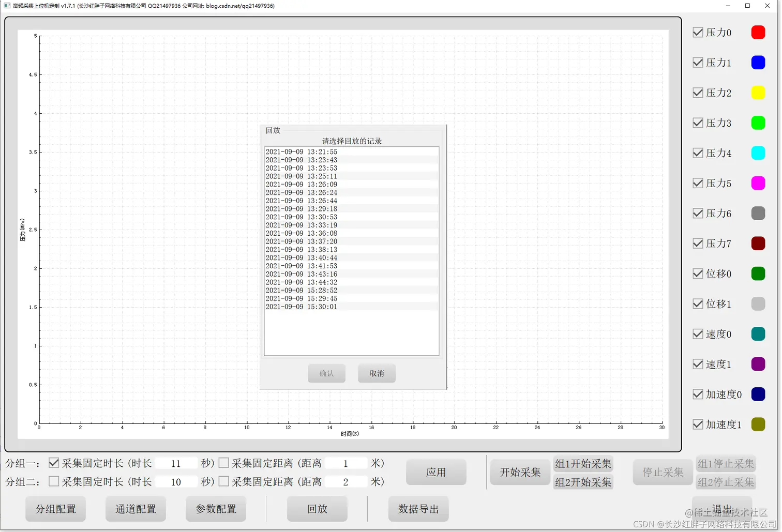Viewport: 782px width, 532px height.
Task: Click the 分组二 distance field showing 2
Action: point(345,482)
